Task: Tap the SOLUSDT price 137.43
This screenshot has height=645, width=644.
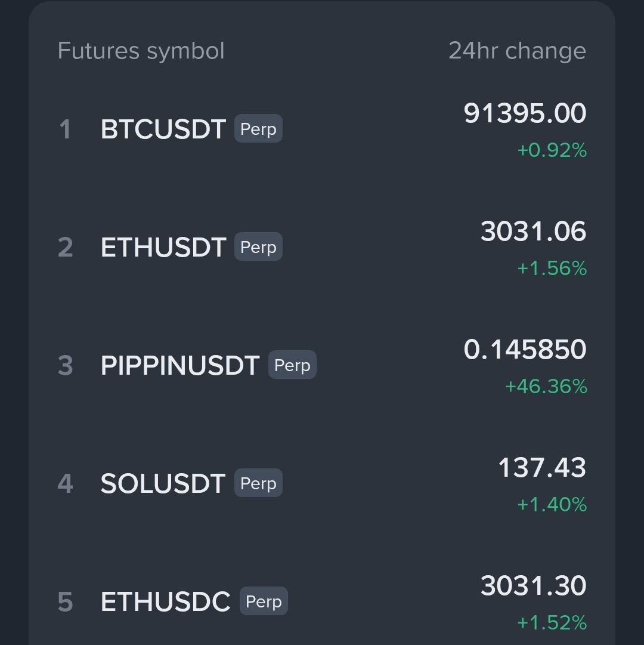Action: coord(541,468)
